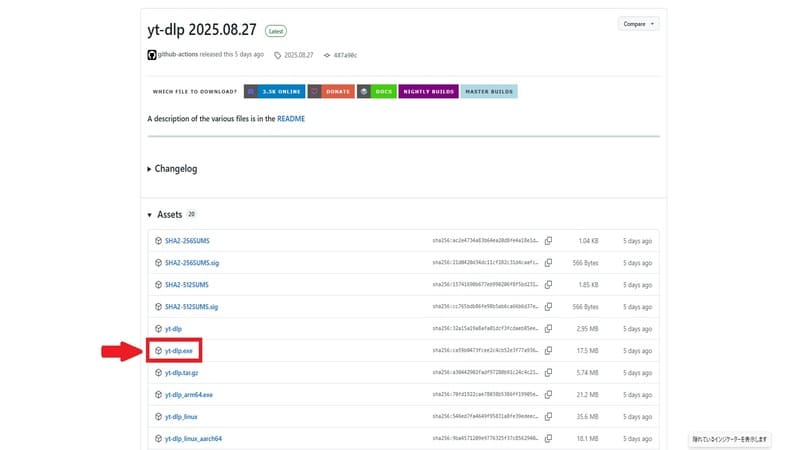
Task: Click the '21.2 MB' size of yt-dlp_arm64.exe
Action: 587,395
